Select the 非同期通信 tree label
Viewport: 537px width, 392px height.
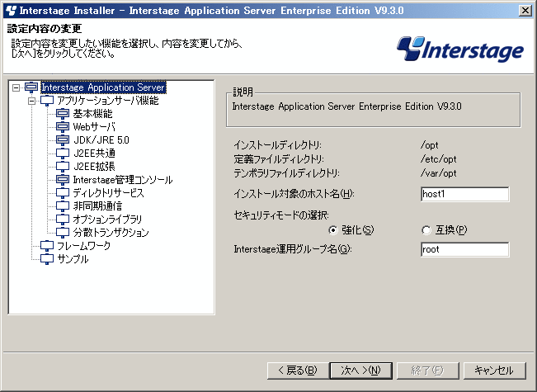coord(97,206)
